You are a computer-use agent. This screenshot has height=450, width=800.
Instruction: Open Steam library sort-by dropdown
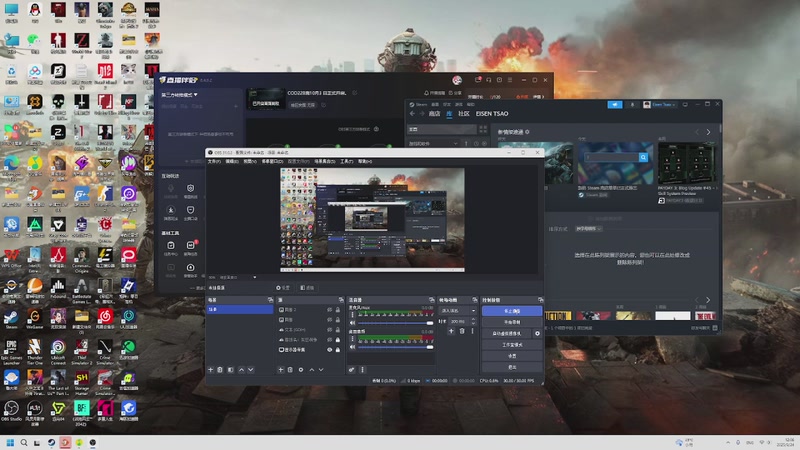[588, 229]
